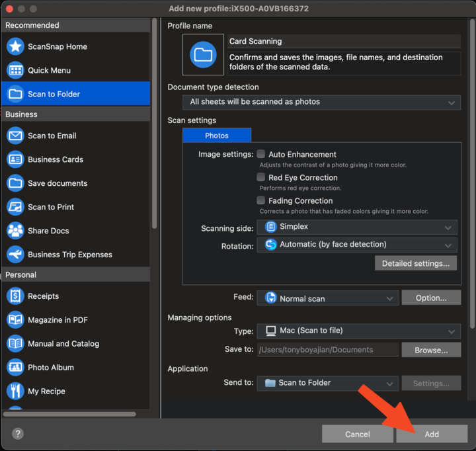The image size is (476, 451).
Task: Choose the Magazine in PDF icon
Action: pyautogui.click(x=15, y=319)
